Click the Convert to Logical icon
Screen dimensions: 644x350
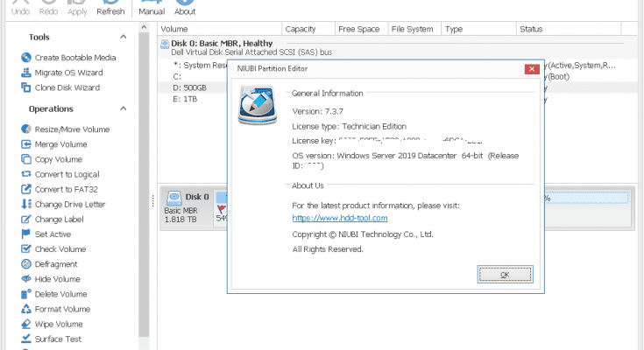[26, 174]
